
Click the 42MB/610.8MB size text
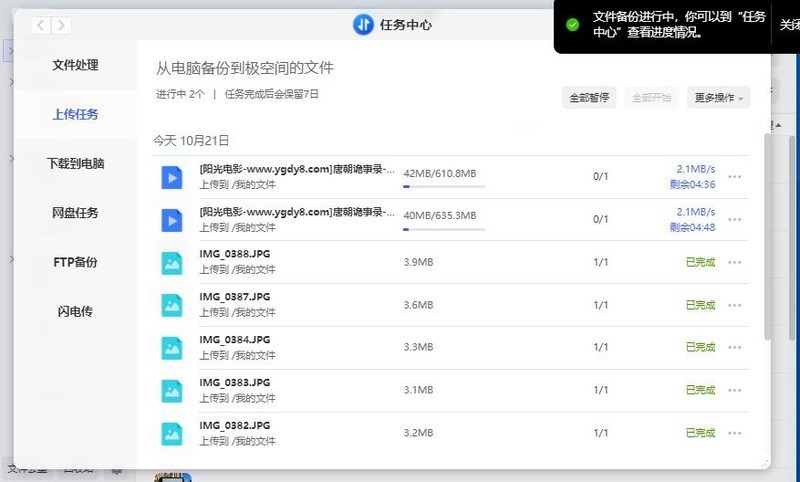click(x=440, y=174)
